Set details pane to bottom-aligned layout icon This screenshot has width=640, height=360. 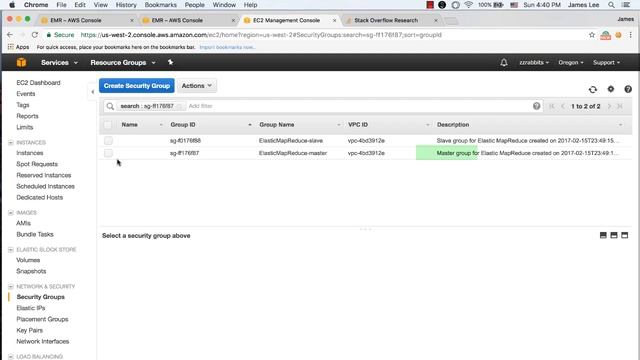pyautogui.click(x=603, y=236)
